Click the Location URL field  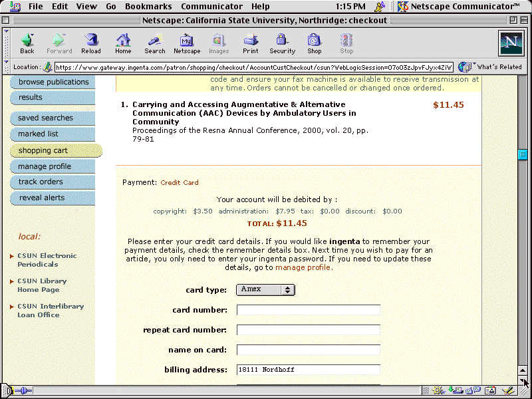tap(254, 68)
